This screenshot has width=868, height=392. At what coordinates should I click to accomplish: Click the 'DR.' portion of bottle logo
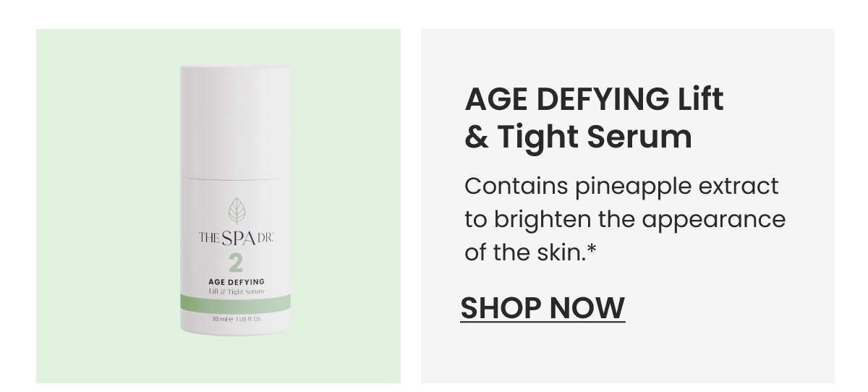[265, 238]
